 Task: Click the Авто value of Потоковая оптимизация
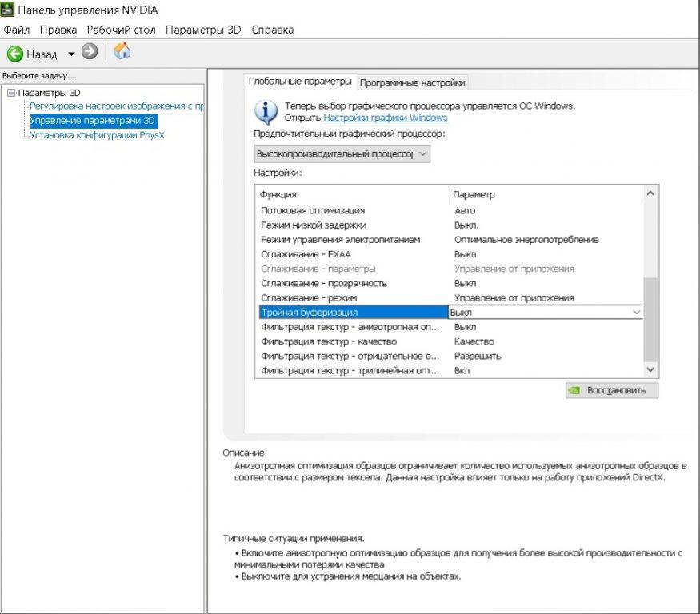click(465, 210)
